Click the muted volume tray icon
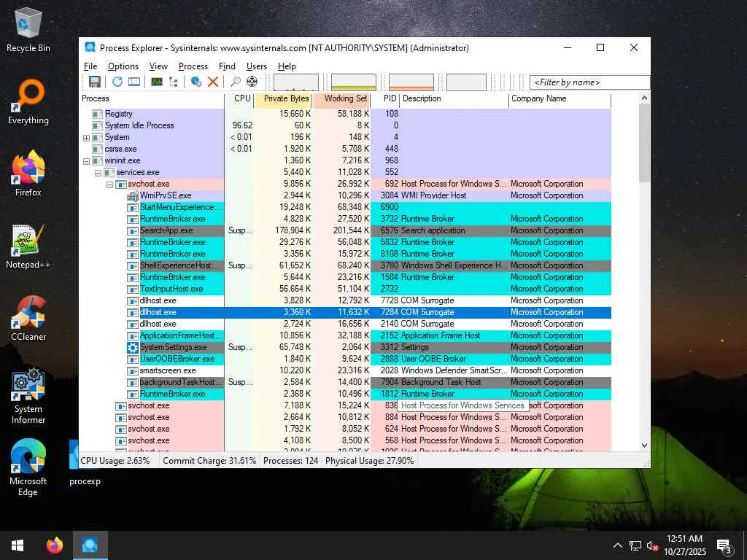747x560 pixels. click(652, 545)
